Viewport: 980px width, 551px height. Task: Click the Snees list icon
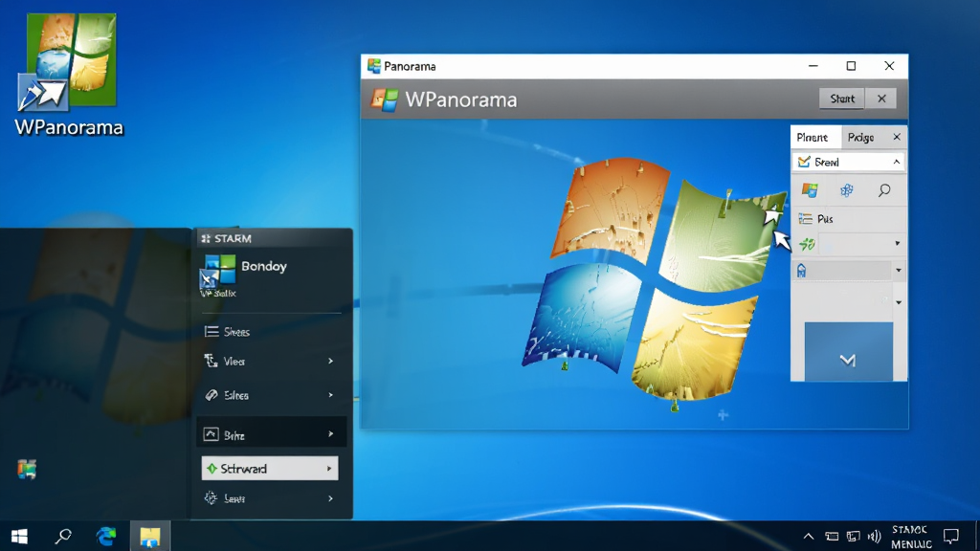click(x=212, y=332)
